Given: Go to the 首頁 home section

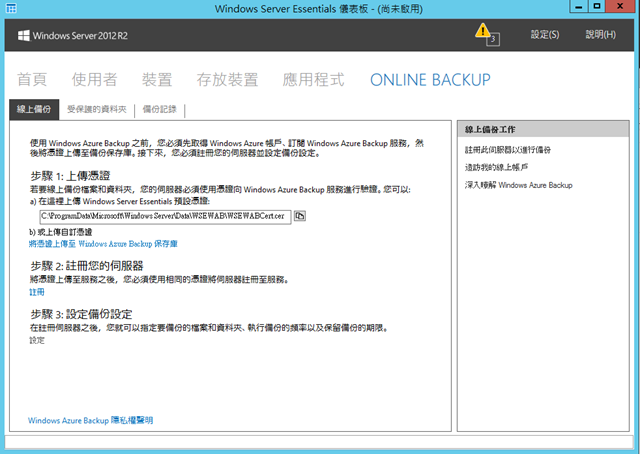Looking at the screenshot, I should (x=32, y=79).
